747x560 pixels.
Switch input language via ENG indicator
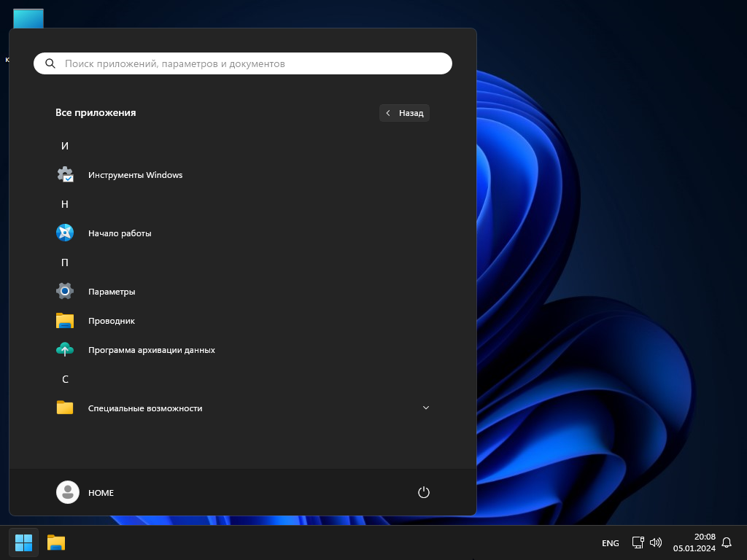pyautogui.click(x=611, y=543)
